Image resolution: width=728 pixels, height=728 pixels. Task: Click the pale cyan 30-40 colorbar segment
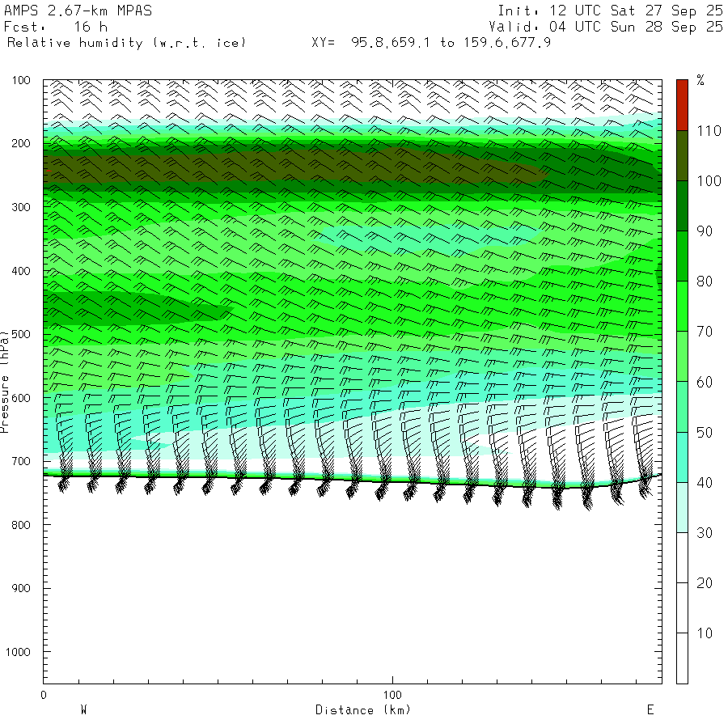(682, 507)
